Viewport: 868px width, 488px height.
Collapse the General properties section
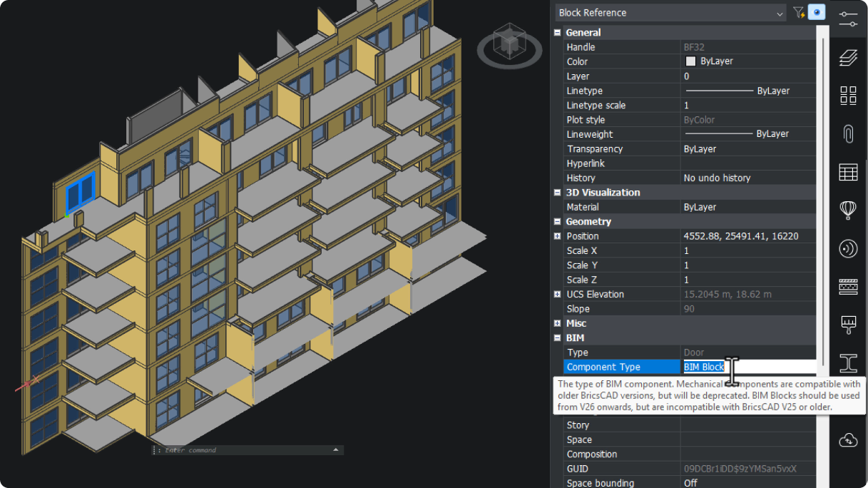point(557,32)
